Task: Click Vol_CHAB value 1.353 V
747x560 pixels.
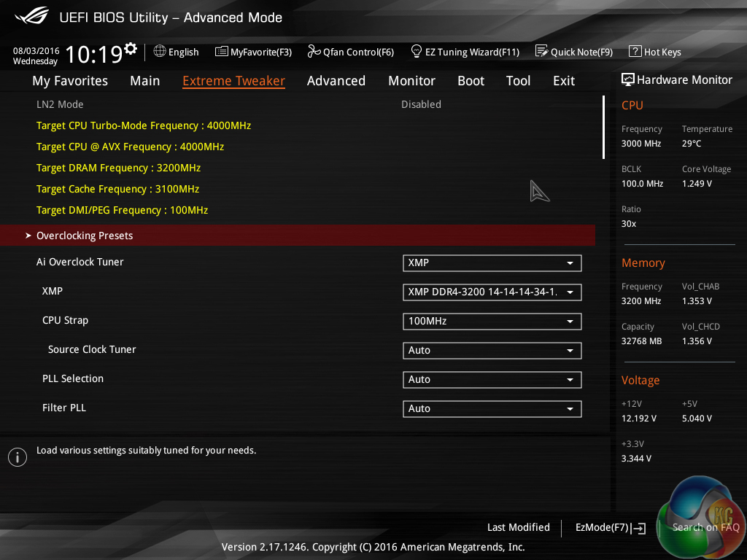Action: (697, 301)
